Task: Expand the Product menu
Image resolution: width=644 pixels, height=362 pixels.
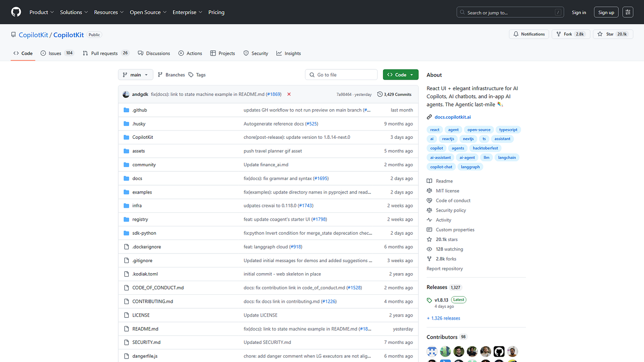Action: pyautogui.click(x=42, y=12)
